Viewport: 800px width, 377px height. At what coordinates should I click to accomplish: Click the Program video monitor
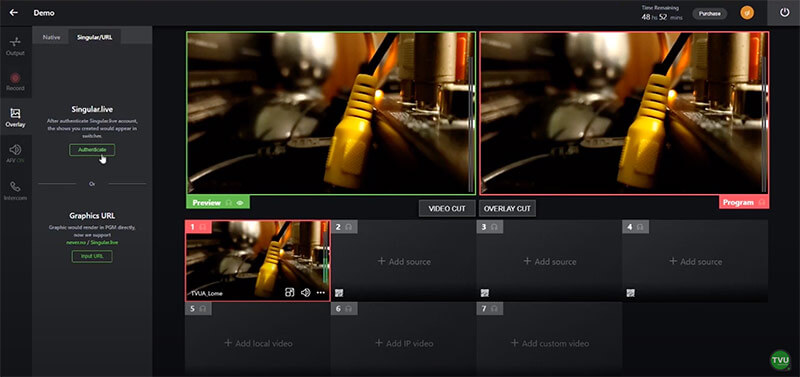click(x=624, y=113)
